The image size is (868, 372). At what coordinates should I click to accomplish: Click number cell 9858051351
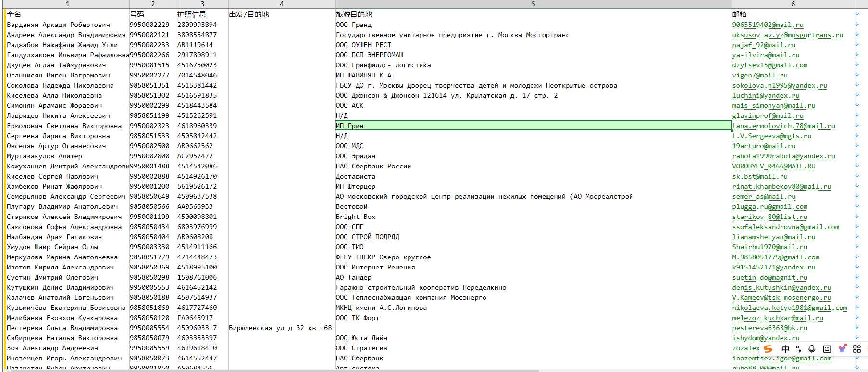pyautogui.click(x=149, y=85)
